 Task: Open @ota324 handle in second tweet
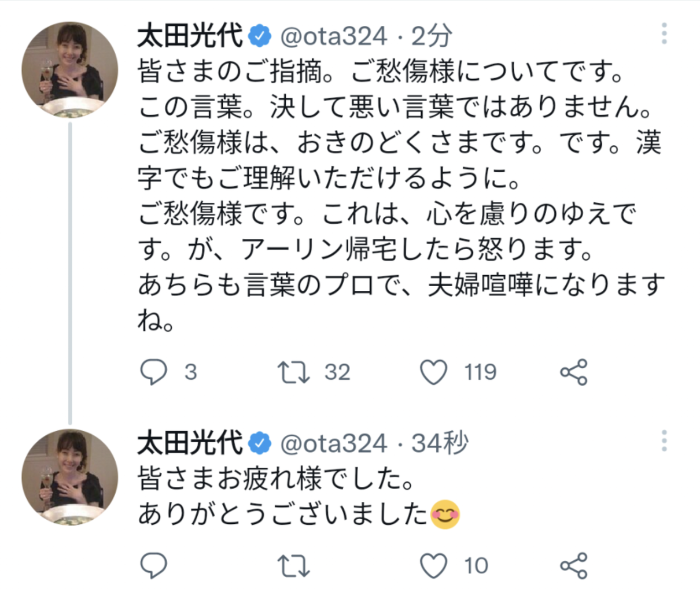pos(334,444)
